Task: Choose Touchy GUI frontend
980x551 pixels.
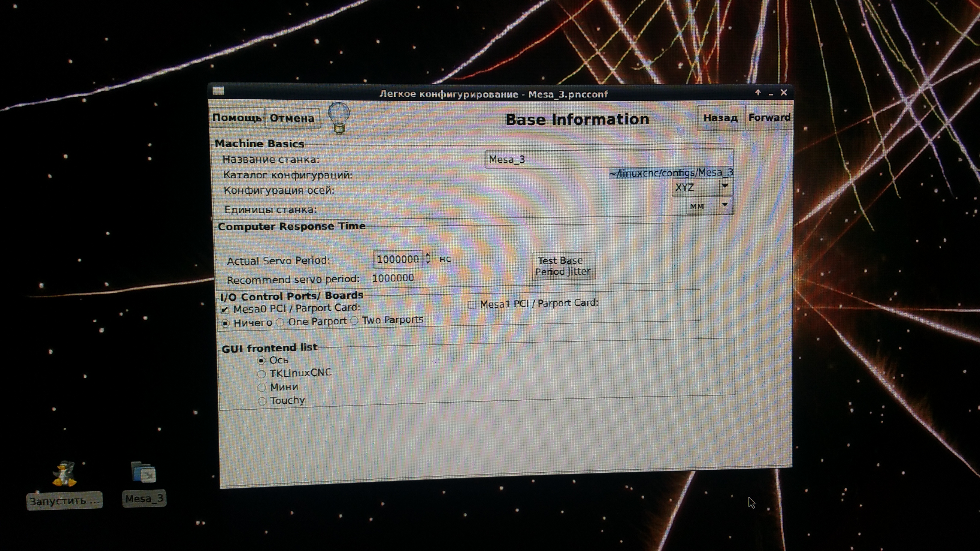Action: [262, 401]
